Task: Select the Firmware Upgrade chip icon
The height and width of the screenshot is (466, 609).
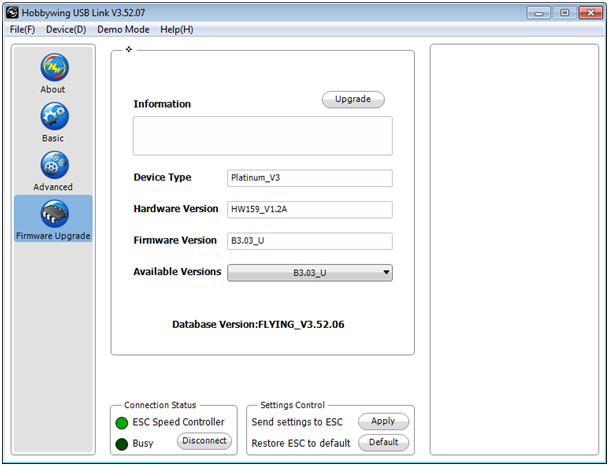Action: tap(53, 214)
